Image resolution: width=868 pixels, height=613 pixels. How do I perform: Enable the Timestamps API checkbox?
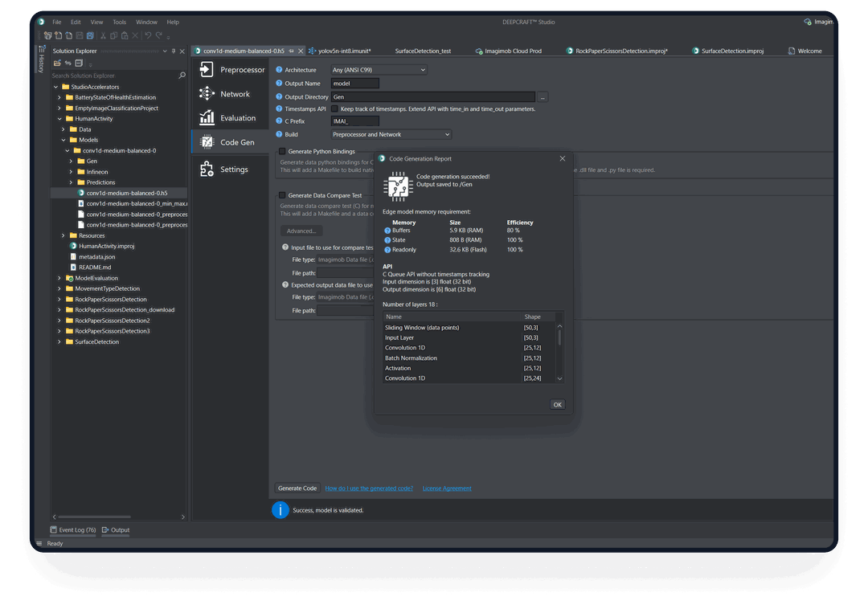(334, 108)
